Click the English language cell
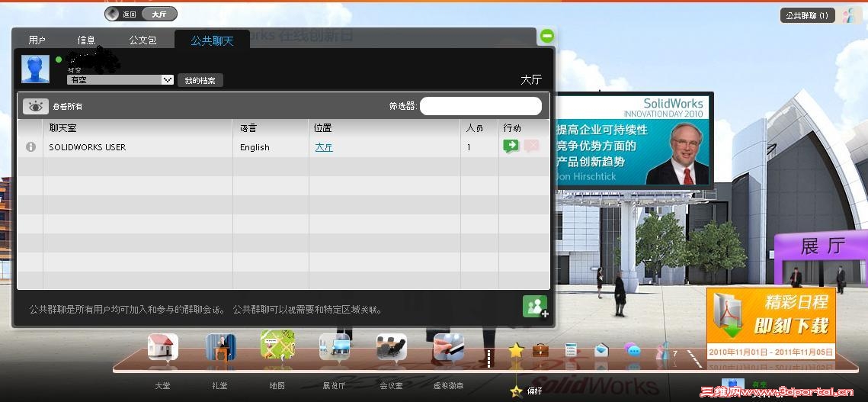Image resolution: width=868 pixels, height=402 pixels. (x=255, y=147)
